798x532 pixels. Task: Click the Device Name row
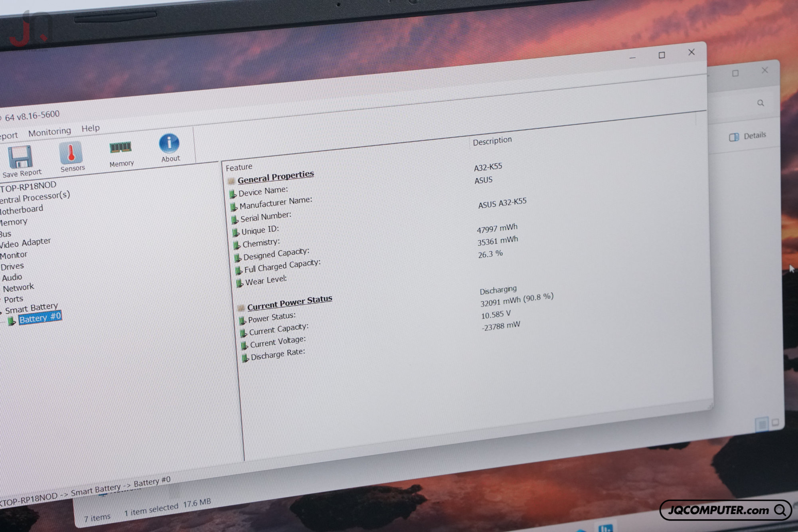[x=263, y=191]
